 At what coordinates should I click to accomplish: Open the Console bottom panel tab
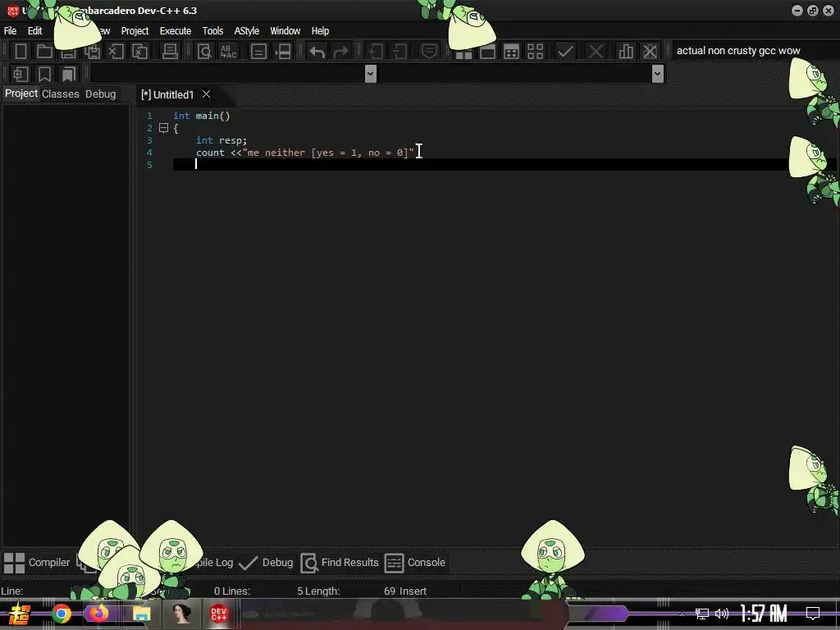pos(415,563)
